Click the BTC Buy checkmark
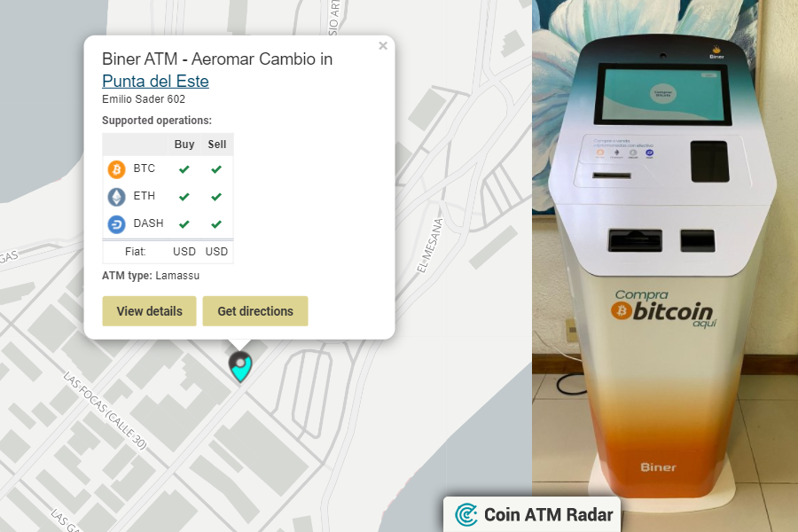798x532 pixels. tap(184, 169)
